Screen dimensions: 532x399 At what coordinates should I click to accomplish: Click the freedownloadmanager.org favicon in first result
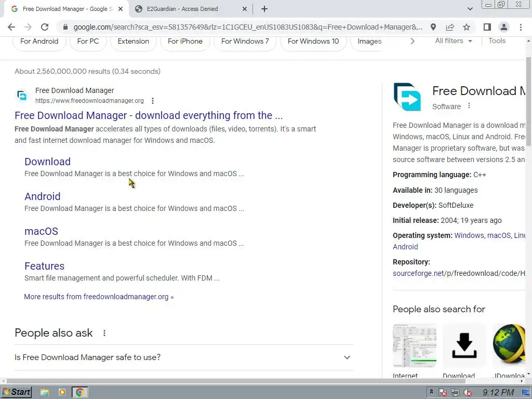click(22, 96)
